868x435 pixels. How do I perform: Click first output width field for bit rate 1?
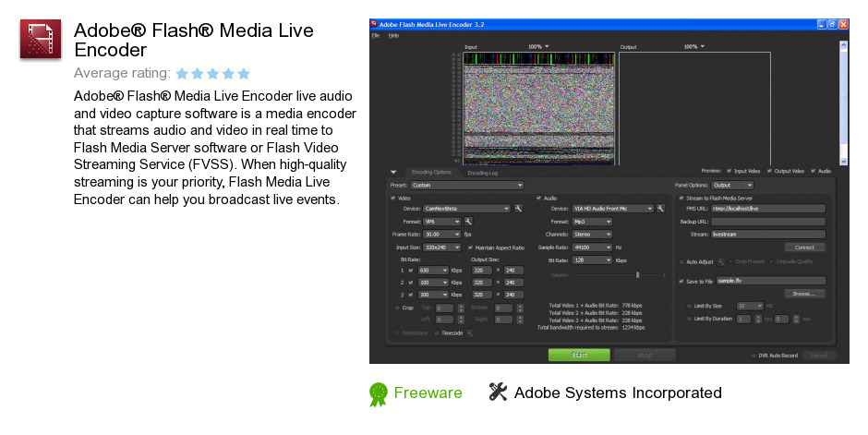tap(481, 271)
